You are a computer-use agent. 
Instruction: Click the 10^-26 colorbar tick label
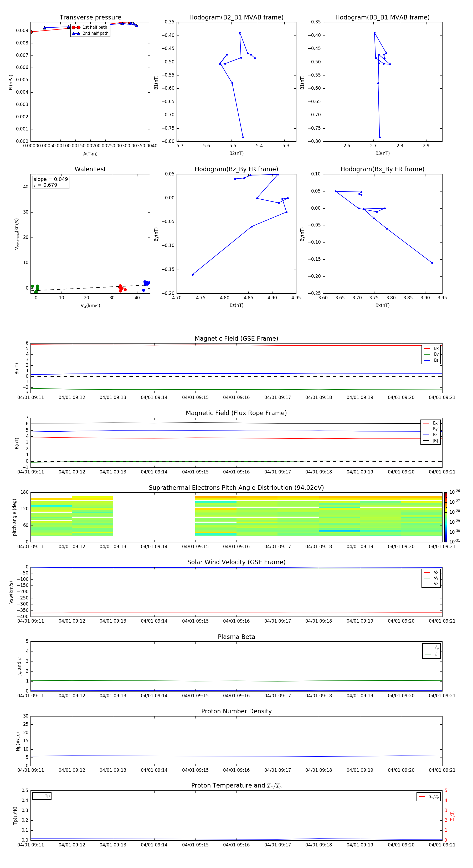pos(455,492)
